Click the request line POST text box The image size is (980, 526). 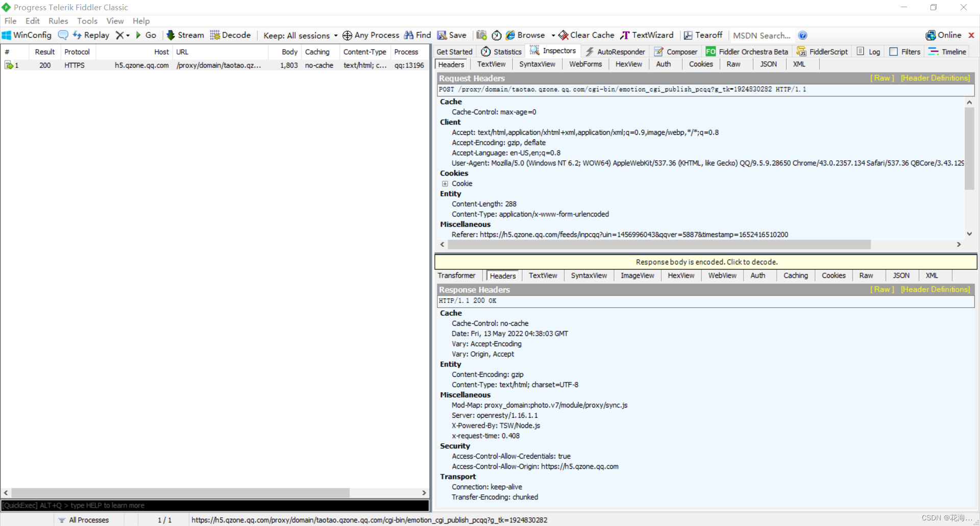706,90
